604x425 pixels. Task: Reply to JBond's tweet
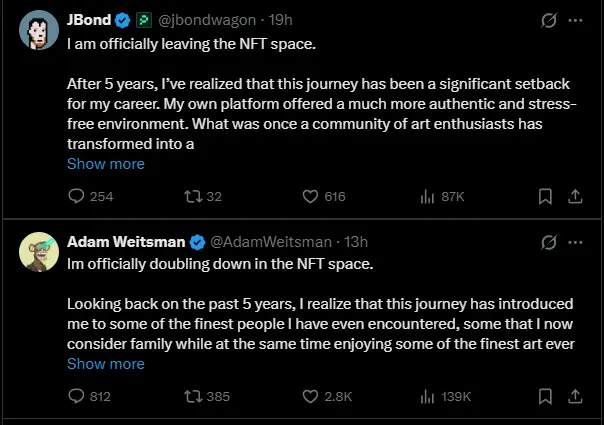77,197
